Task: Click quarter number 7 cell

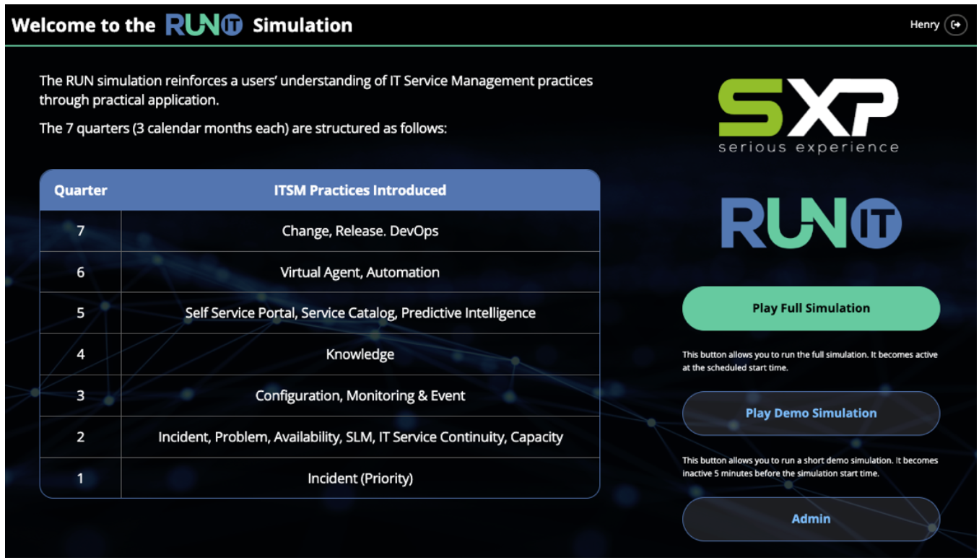Action: pyautogui.click(x=80, y=231)
